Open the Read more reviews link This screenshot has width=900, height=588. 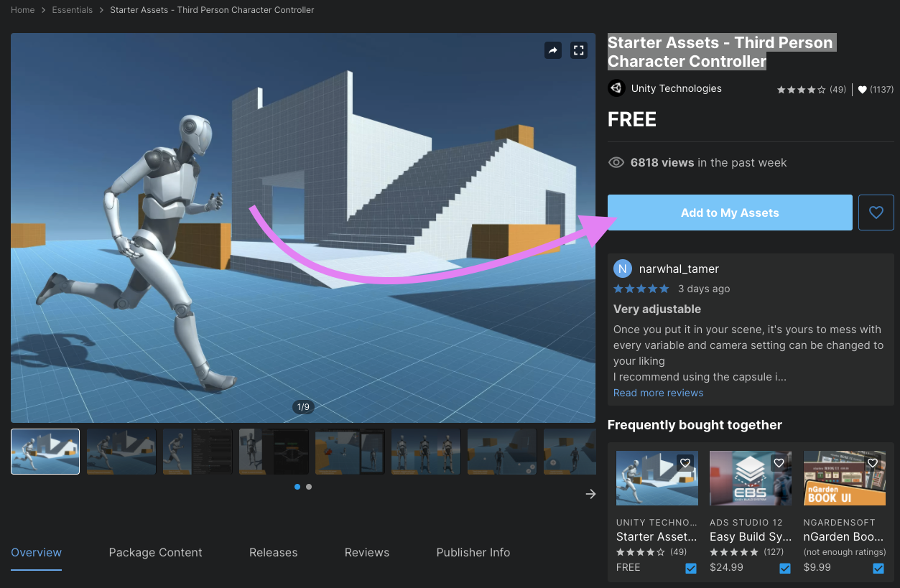point(658,393)
